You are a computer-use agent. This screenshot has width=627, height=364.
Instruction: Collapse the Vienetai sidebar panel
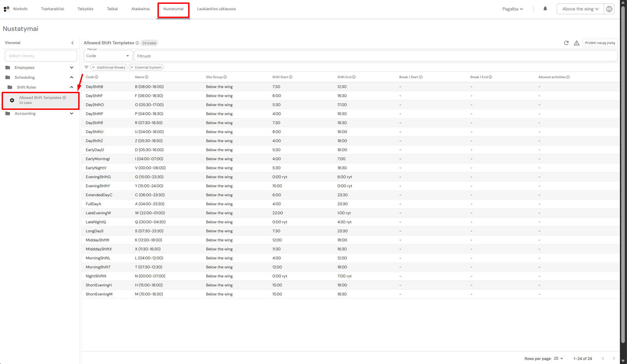(72, 43)
